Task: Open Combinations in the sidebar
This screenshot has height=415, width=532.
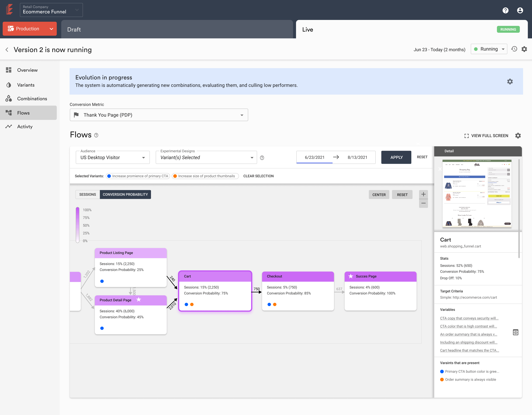Action: click(29, 98)
